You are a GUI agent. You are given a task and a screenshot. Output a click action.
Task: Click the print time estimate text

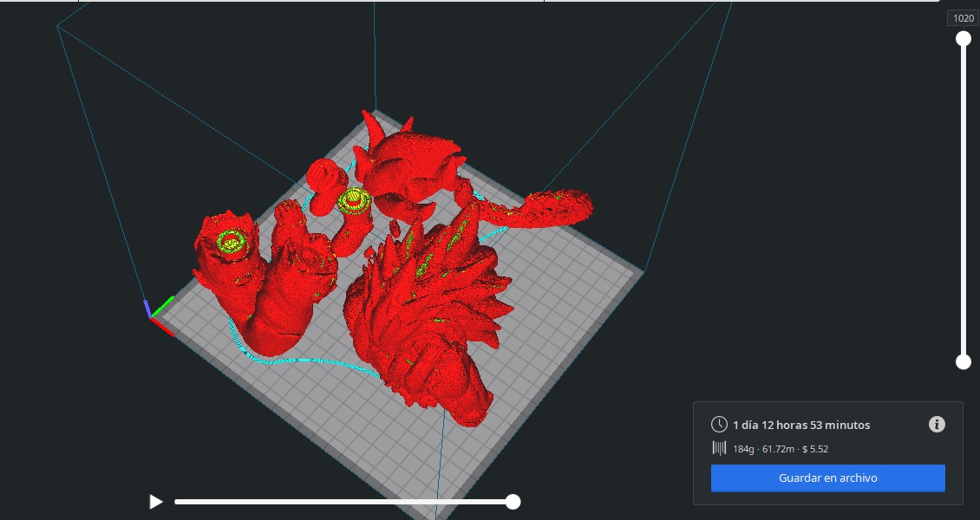click(x=801, y=426)
